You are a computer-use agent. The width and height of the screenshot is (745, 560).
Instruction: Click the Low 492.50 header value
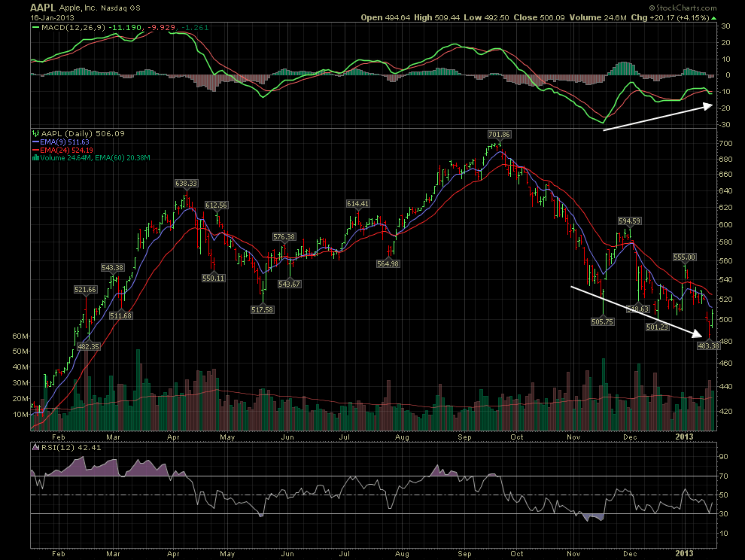(486, 17)
